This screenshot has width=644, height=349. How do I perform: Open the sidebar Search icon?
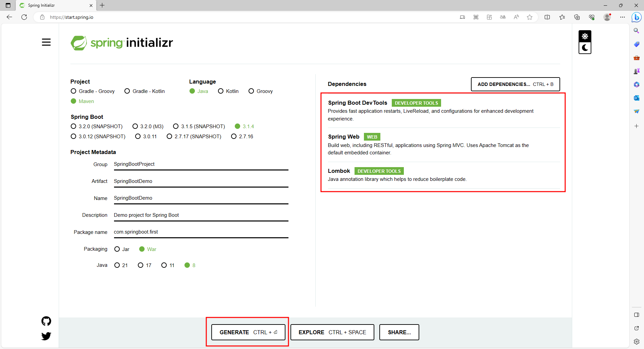636,31
